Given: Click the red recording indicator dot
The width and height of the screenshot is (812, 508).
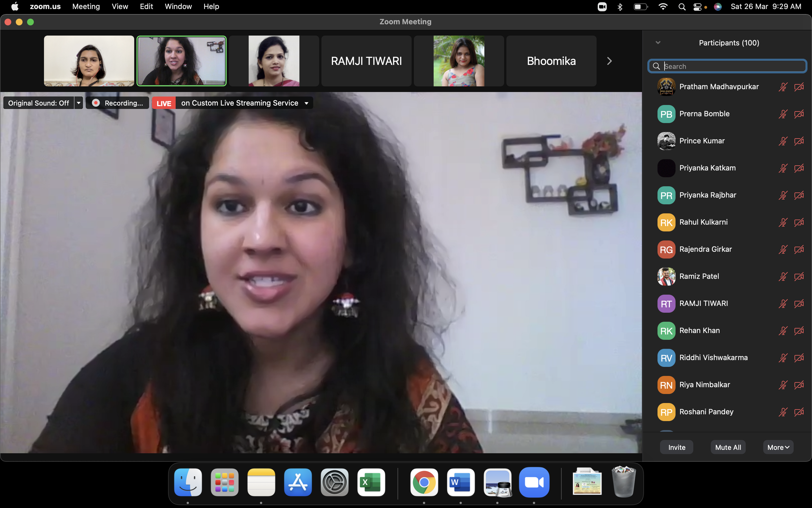Looking at the screenshot, I should coord(96,103).
